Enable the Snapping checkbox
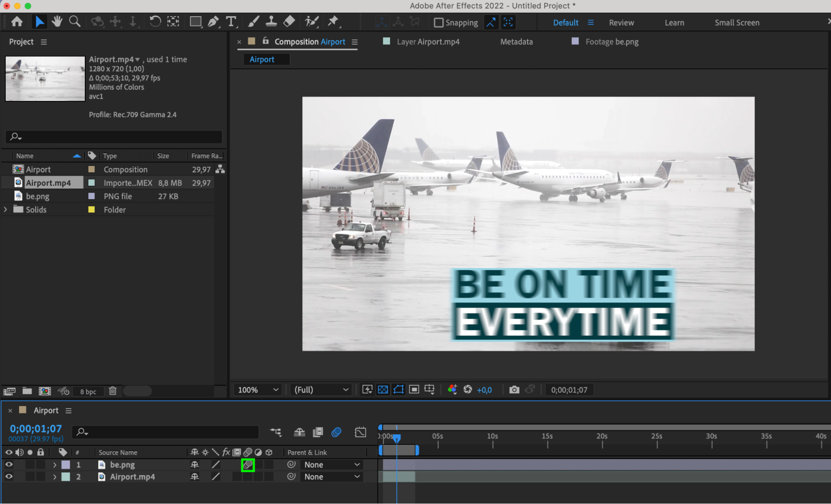The width and height of the screenshot is (831, 504). [439, 22]
